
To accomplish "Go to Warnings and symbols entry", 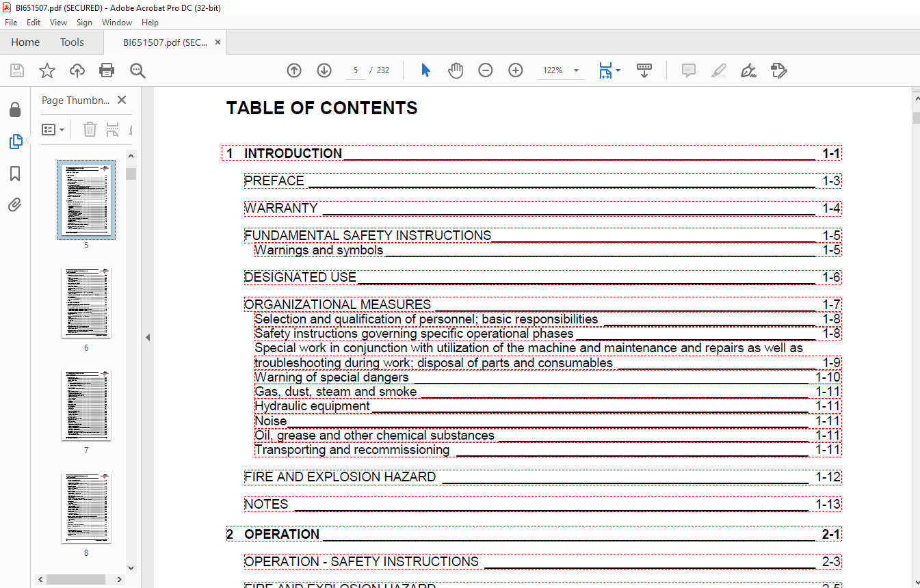I will click(548, 250).
